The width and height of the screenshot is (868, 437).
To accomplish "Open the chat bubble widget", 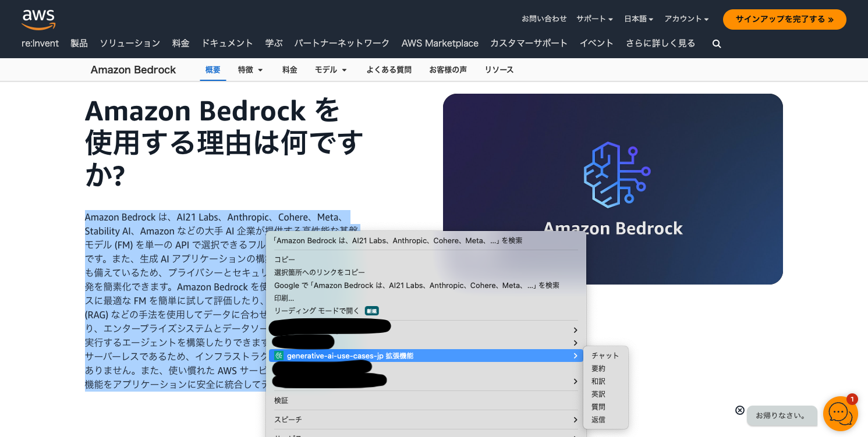I will tap(840, 413).
